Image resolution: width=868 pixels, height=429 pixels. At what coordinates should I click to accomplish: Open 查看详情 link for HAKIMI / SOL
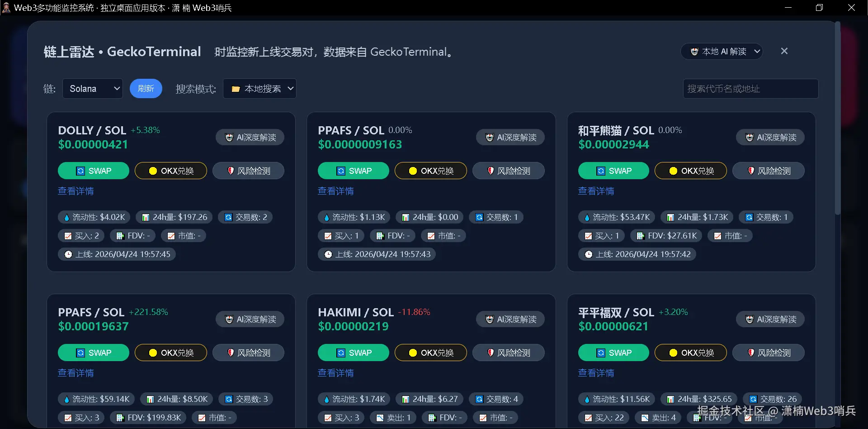point(336,373)
